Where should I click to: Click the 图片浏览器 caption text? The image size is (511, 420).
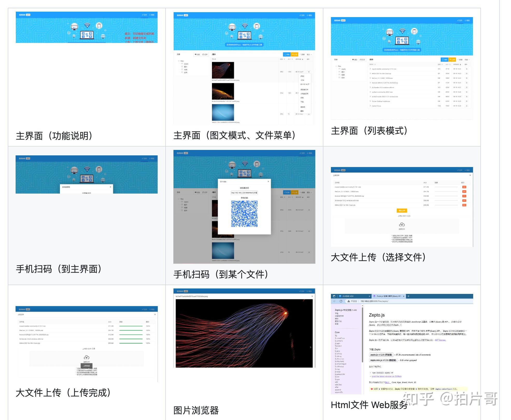coord(196,410)
